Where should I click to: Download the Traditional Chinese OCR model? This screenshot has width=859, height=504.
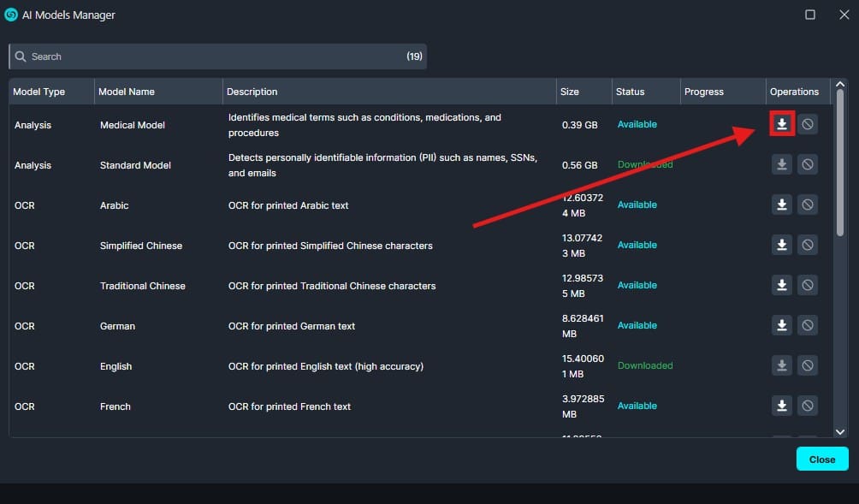(x=781, y=285)
